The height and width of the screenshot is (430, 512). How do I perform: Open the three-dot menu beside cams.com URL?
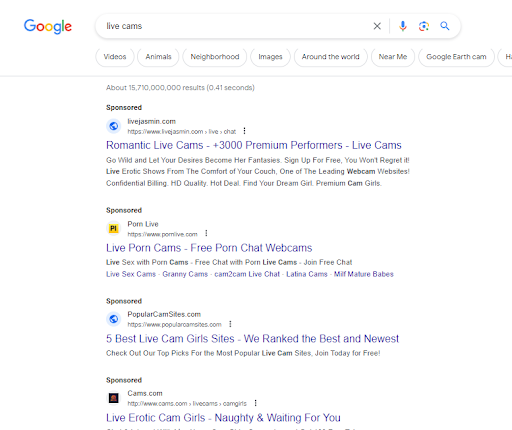pyautogui.click(x=255, y=403)
